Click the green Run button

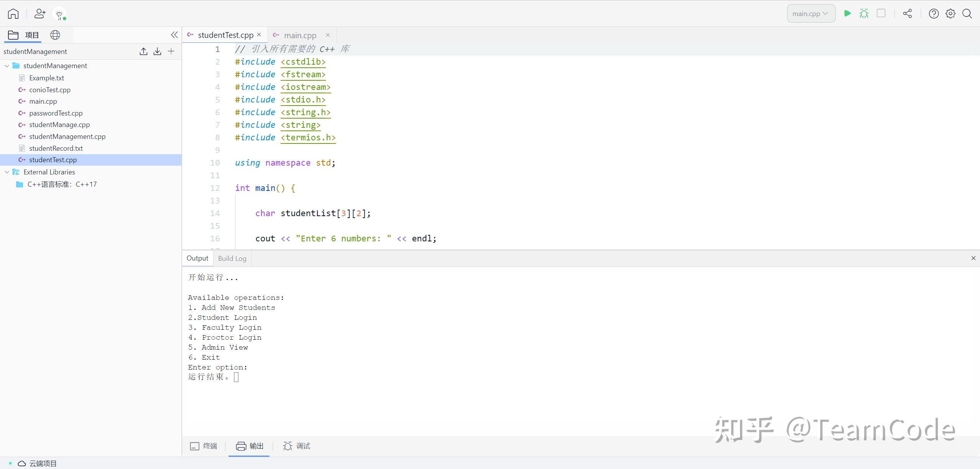tap(847, 13)
